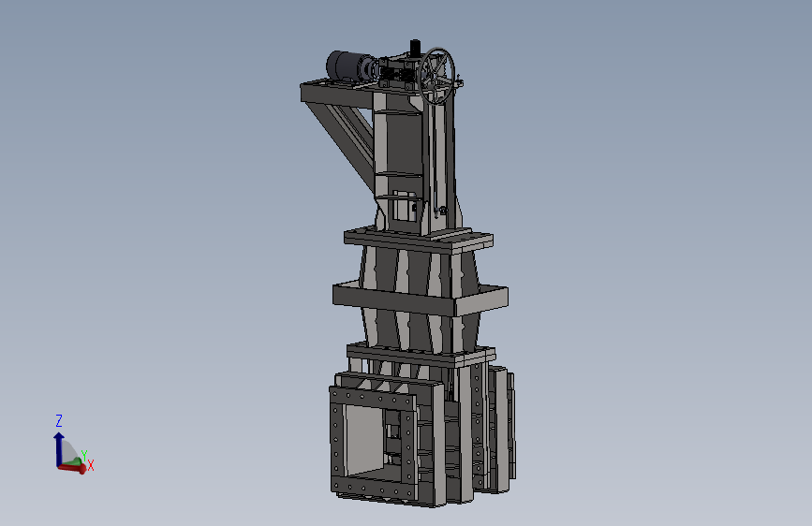Click the green Y axis label
The image size is (812, 526).
(84, 456)
